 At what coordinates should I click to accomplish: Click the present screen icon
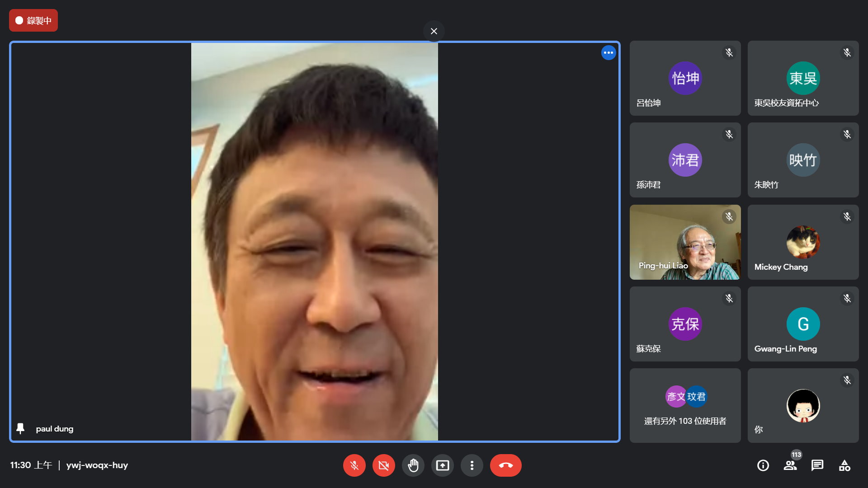click(442, 465)
